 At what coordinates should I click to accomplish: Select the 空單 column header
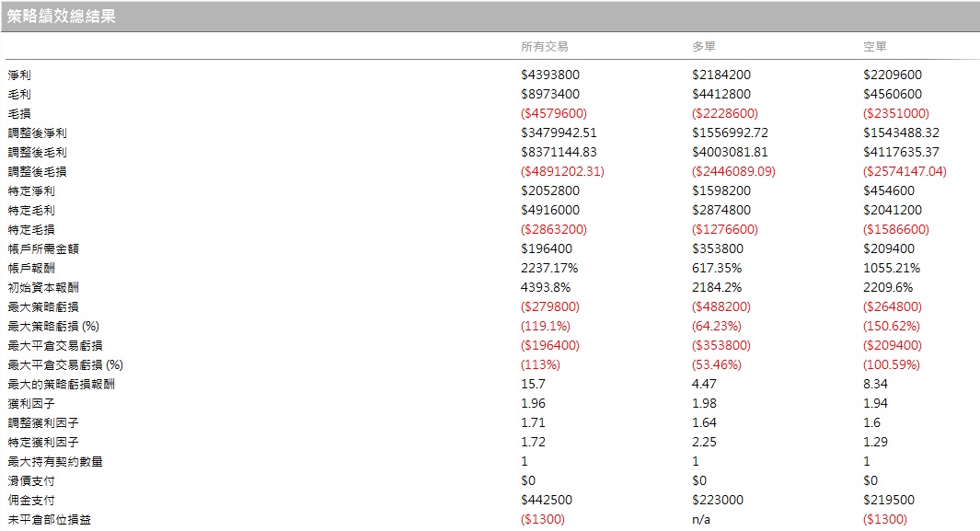(875, 46)
